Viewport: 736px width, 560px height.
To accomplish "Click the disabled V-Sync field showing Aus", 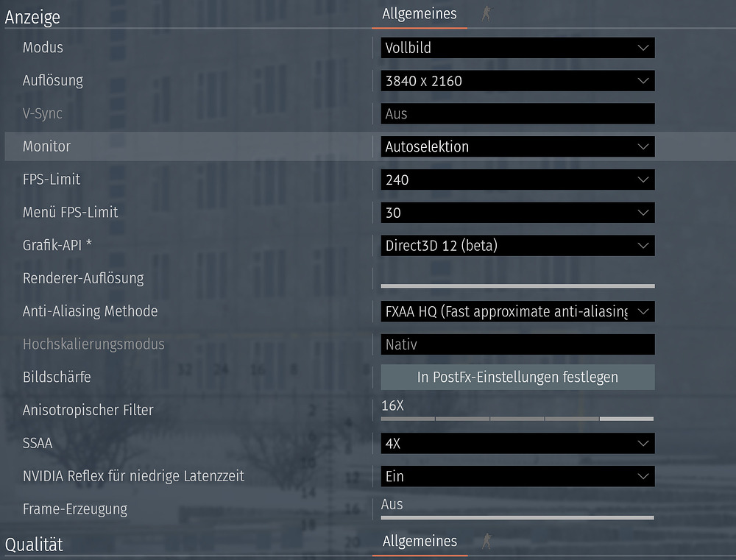I will [x=517, y=113].
